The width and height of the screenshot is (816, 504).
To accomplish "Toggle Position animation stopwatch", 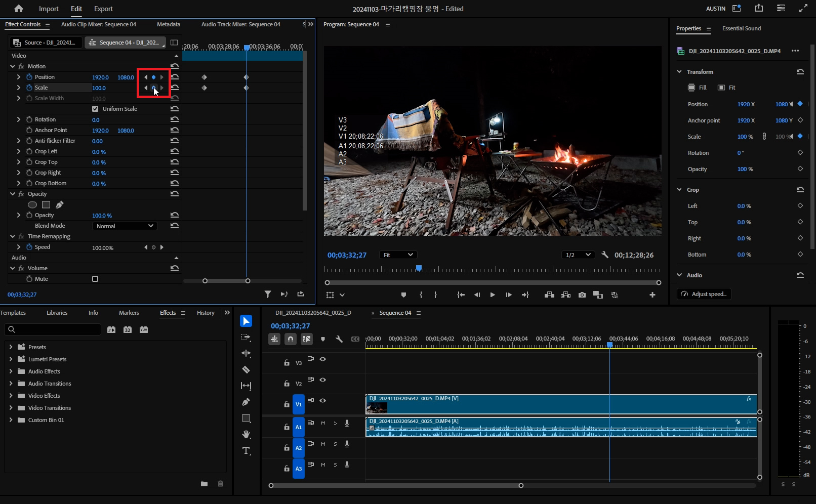I will click(x=29, y=77).
